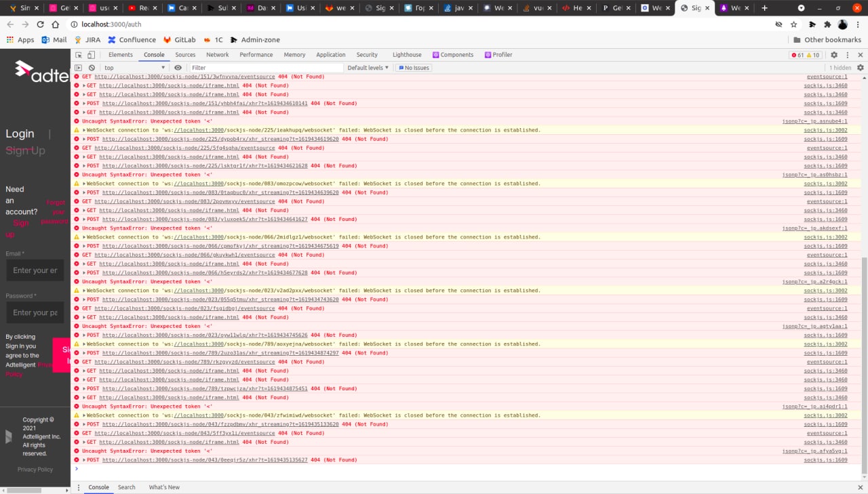Toggle the device toolbar icon

point(92,55)
